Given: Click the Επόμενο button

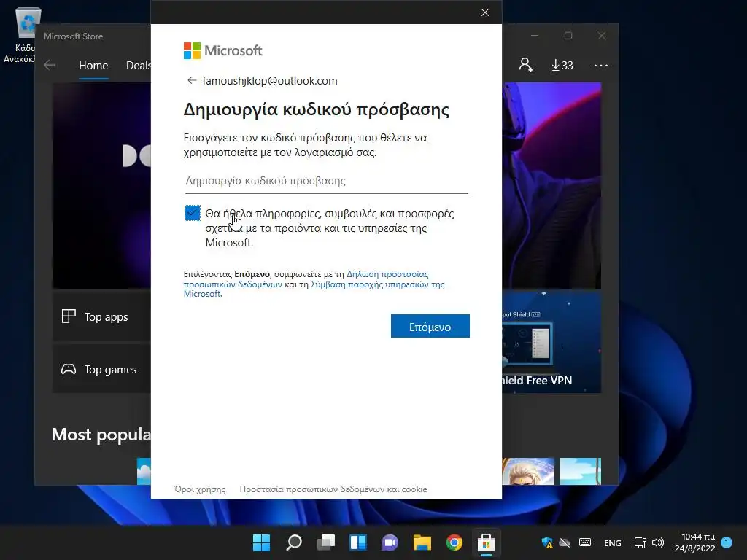Looking at the screenshot, I should (430, 326).
